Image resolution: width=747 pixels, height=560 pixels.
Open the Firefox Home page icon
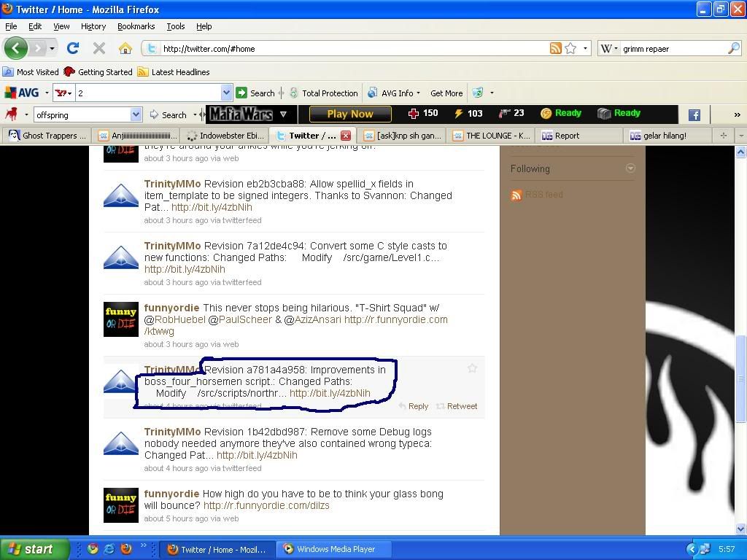pos(125,48)
